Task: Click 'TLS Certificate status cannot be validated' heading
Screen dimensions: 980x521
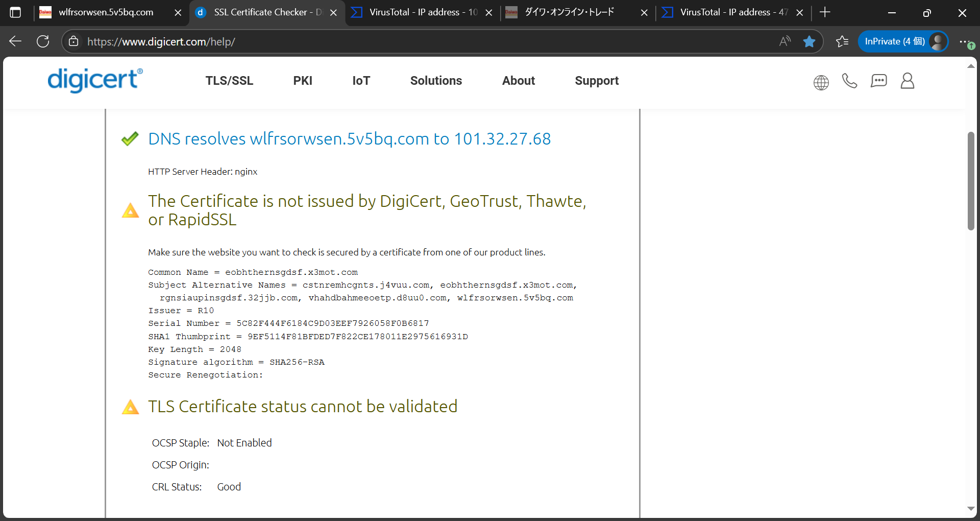Action: pos(303,407)
